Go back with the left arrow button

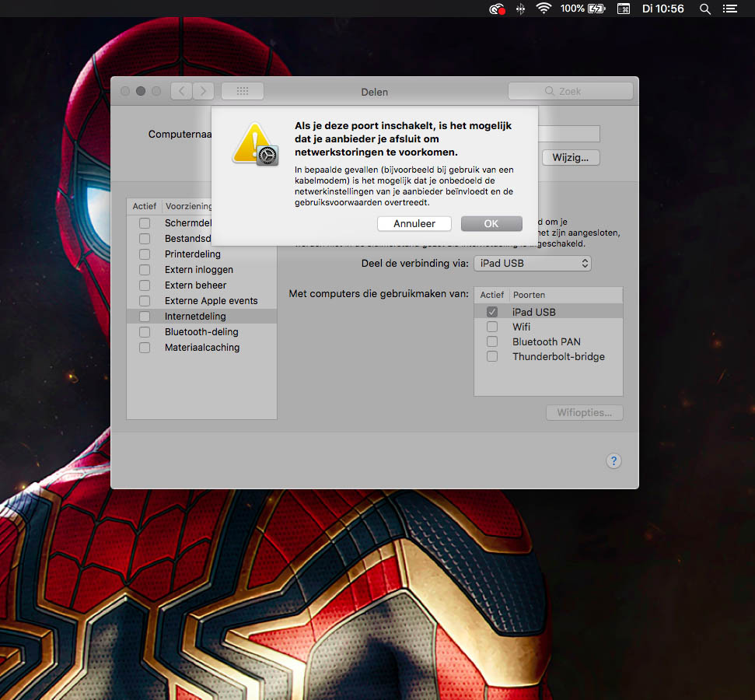(x=181, y=91)
